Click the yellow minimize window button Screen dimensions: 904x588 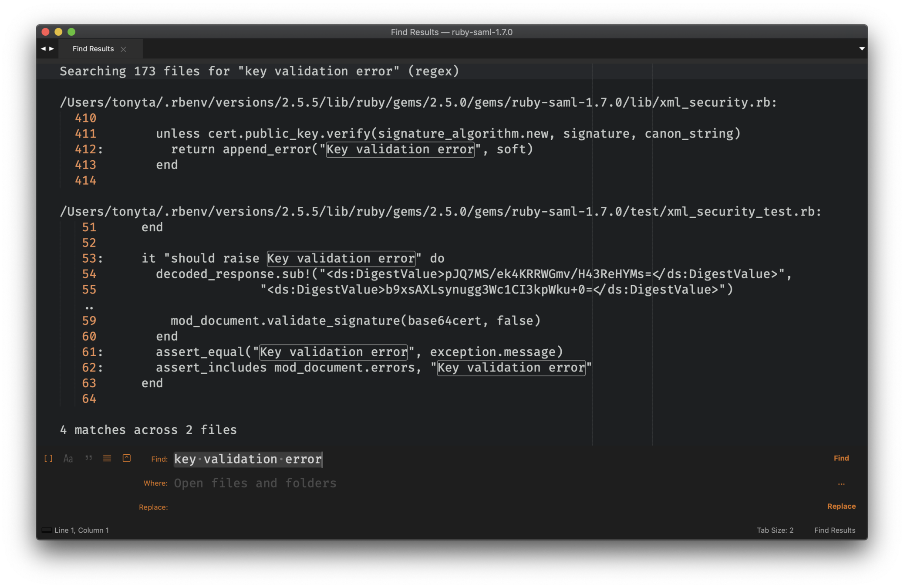[58, 32]
